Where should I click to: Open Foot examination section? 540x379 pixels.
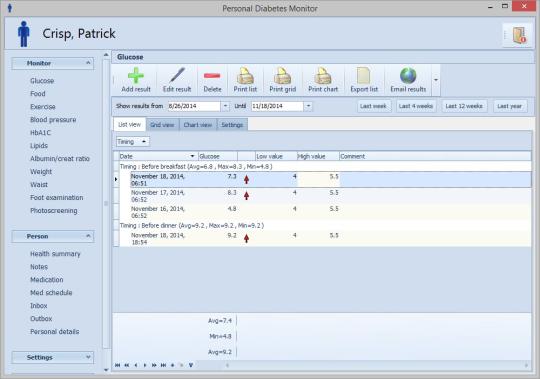(x=57, y=198)
